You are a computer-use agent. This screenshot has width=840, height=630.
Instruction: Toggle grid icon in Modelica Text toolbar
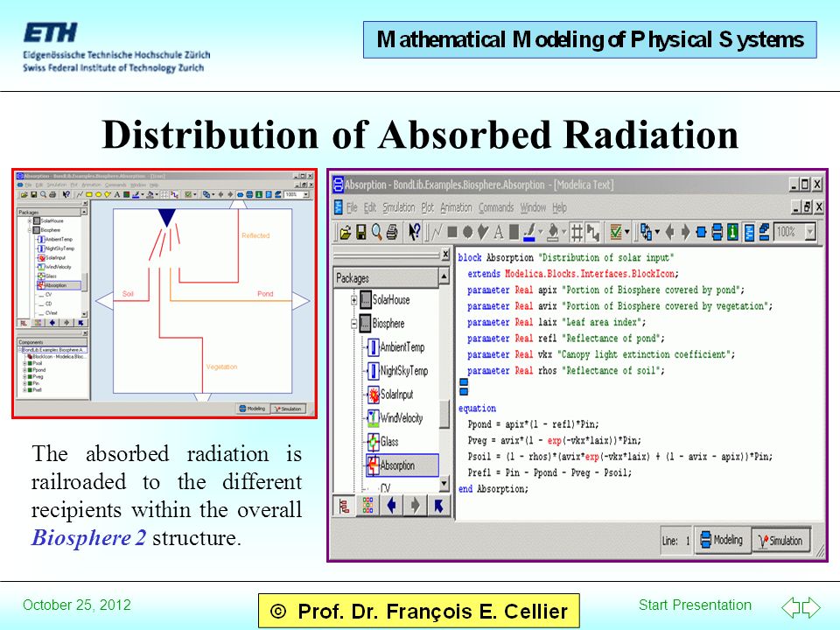pos(577,233)
